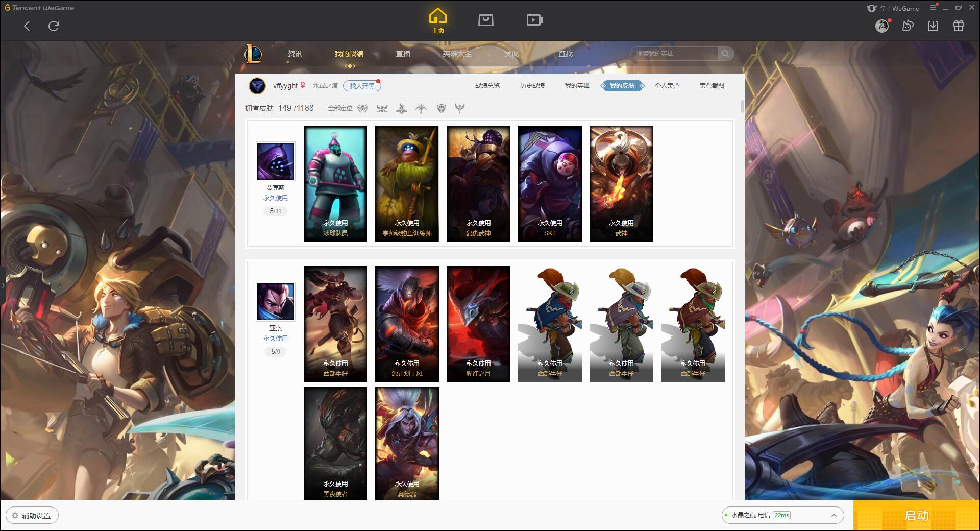980x531 pixels.
Task: Filter skins by the marksman bow role icon
Action: [x=421, y=108]
